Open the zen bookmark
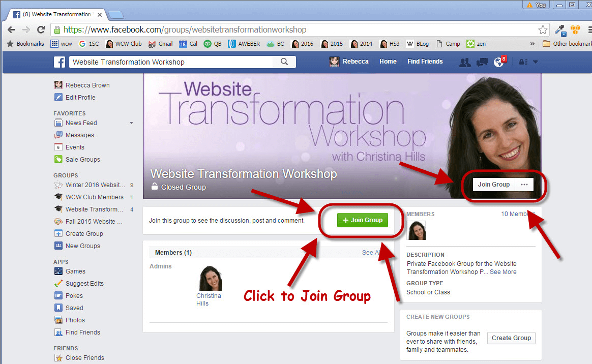 tap(476, 44)
